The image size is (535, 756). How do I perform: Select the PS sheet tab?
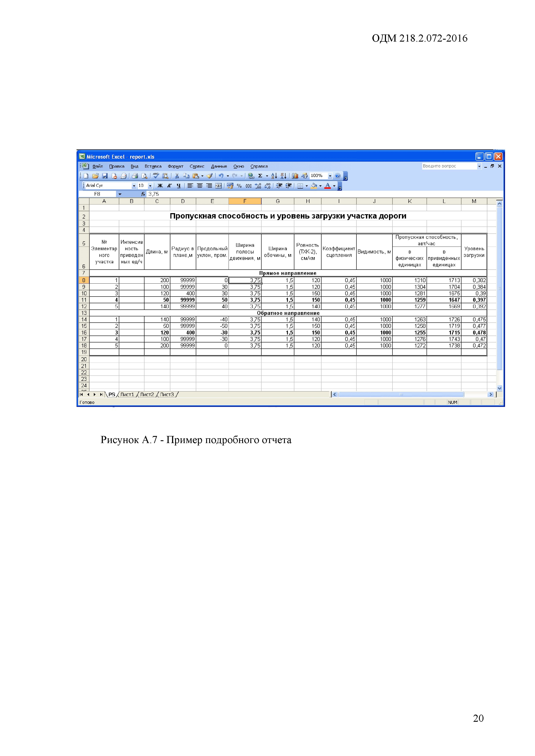[112, 394]
